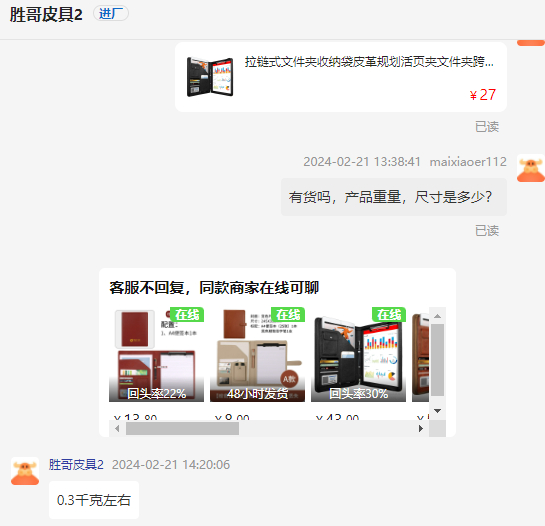Screen dimensions: 545x526
Task: Click sender name 胜哥皮具2 above reply
Action: (76, 464)
